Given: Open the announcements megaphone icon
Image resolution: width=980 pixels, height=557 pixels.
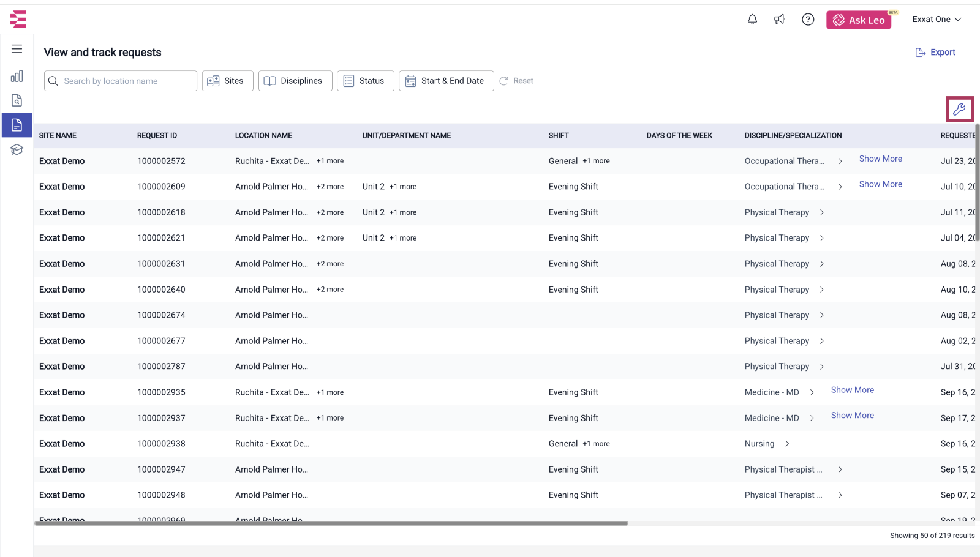Looking at the screenshot, I should tap(780, 20).
